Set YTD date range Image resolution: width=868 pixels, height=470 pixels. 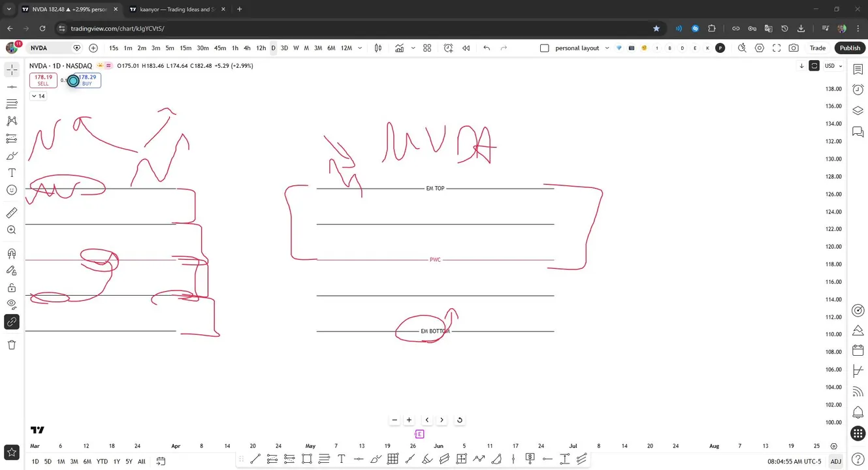102,462
